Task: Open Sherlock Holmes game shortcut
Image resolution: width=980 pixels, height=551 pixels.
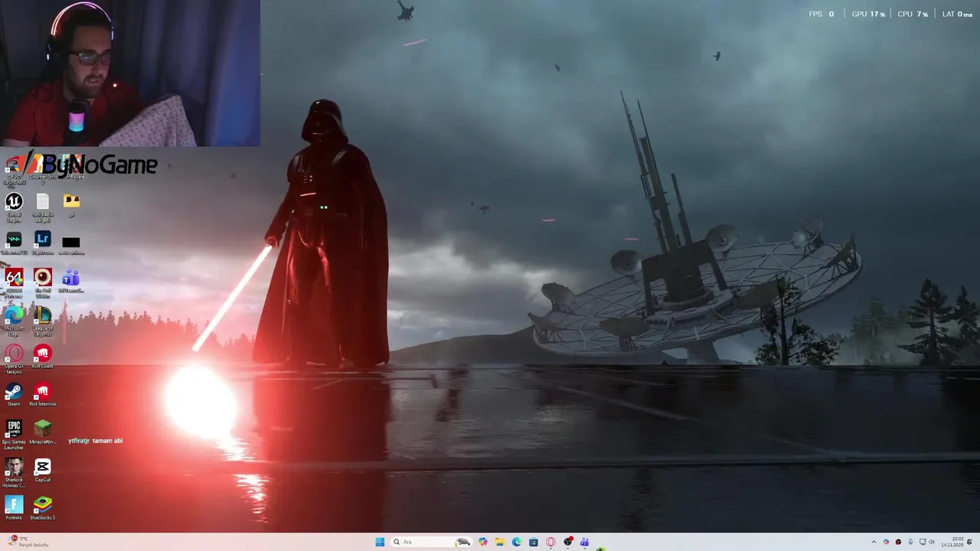Action: click(x=14, y=472)
